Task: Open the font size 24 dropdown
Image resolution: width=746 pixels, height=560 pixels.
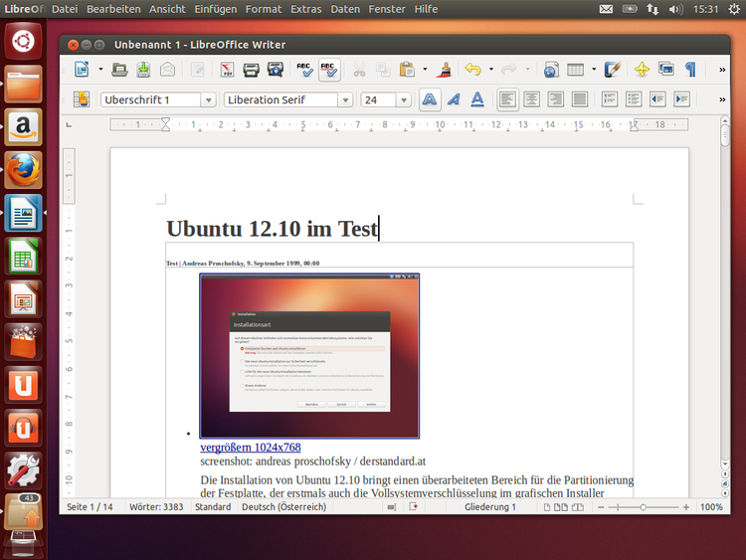Action: coord(403,100)
